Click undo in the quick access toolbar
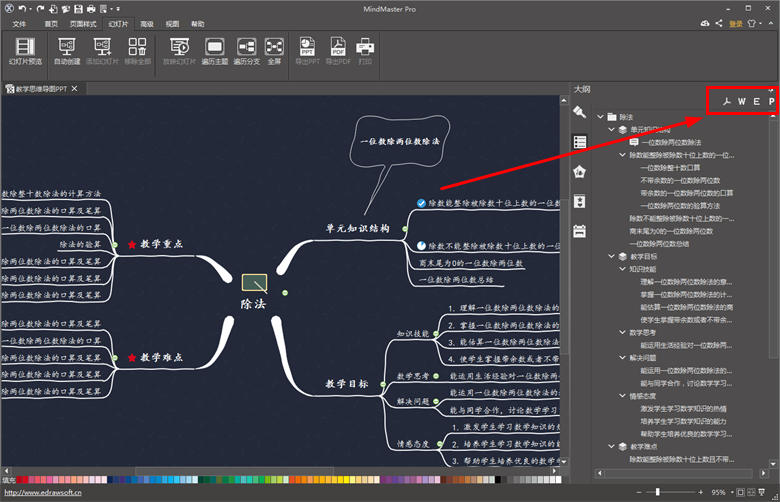The width and height of the screenshot is (780, 502). (22, 8)
